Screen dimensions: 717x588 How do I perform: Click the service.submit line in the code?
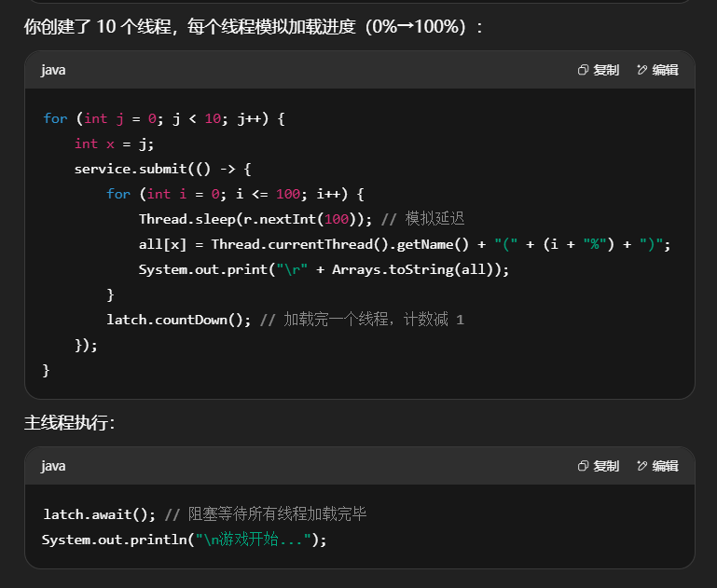point(163,169)
